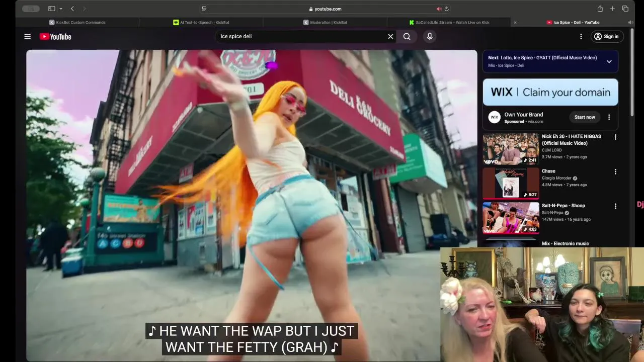This screenshot has height=362, width=644.
Task: Expand the Next up mix playlist panel
Action: (609, 61)
